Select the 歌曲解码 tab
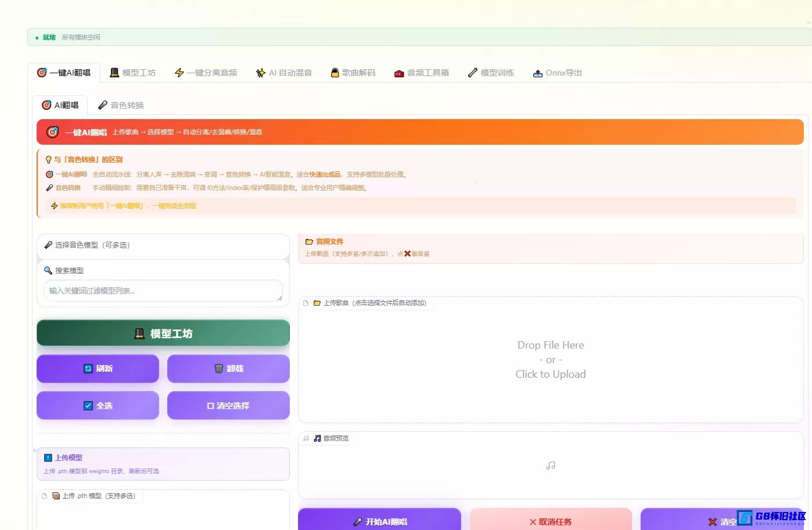This screenshot has width=812, height=530. [353, 73]
